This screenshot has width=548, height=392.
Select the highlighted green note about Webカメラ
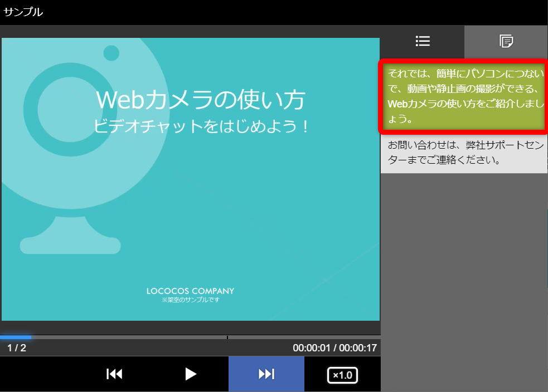(x=464, y=96)
